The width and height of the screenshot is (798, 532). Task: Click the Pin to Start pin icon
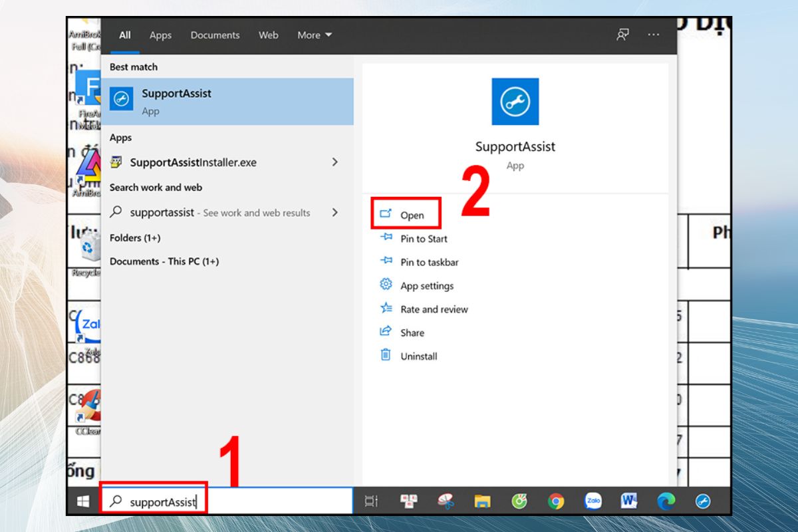(x=386, y=237)
